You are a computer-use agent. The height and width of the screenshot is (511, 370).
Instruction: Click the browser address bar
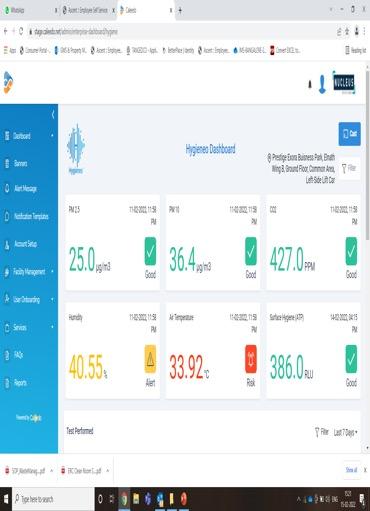[180, 31]
